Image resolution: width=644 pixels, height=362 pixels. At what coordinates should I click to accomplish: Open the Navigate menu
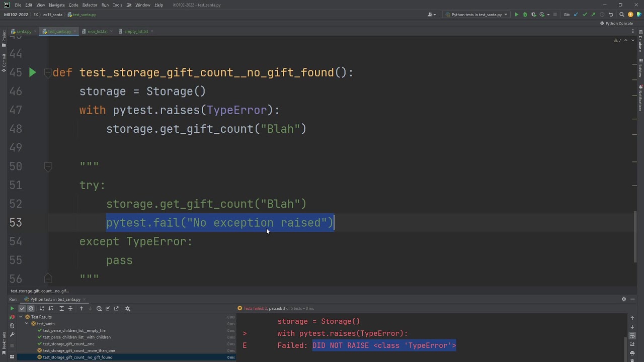[x=56, y=5]
